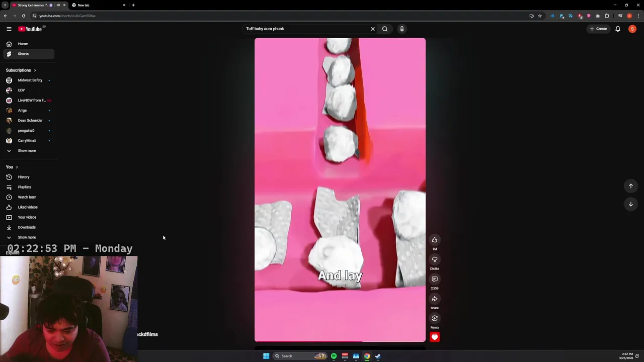
Task: Open Chrome from the taskbar
Action: [x=367, y=356]
